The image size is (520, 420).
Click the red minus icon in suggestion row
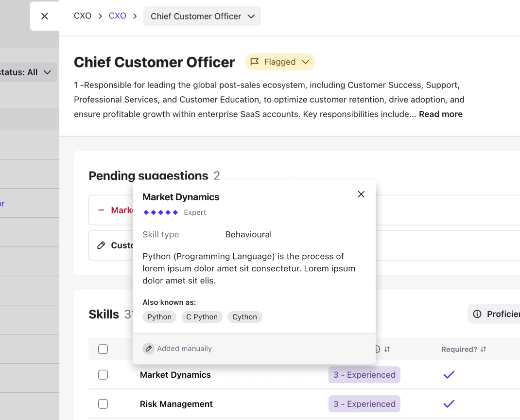(x=101, y=210)
